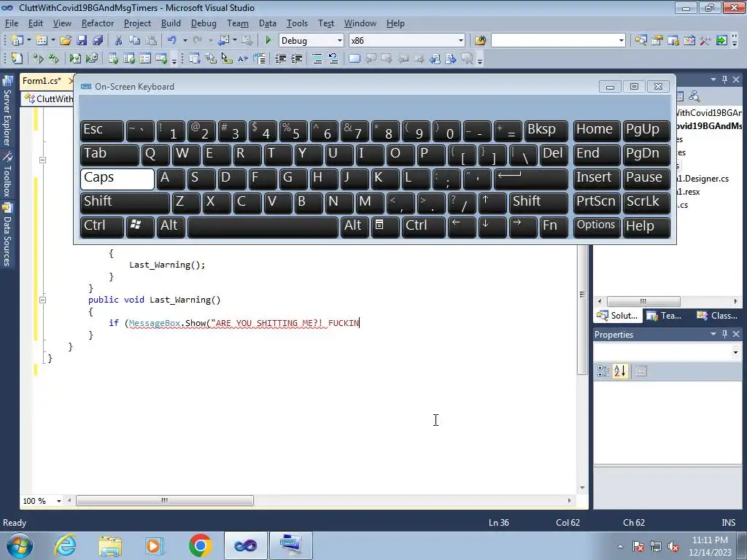Click Windows Media Player taskbar icon
The width and height of the screenshot is (747, 560).
click(155, 545)
